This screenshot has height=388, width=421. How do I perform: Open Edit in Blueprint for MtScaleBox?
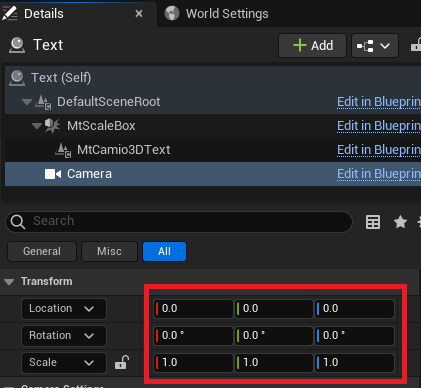click(x=379, y=126)
